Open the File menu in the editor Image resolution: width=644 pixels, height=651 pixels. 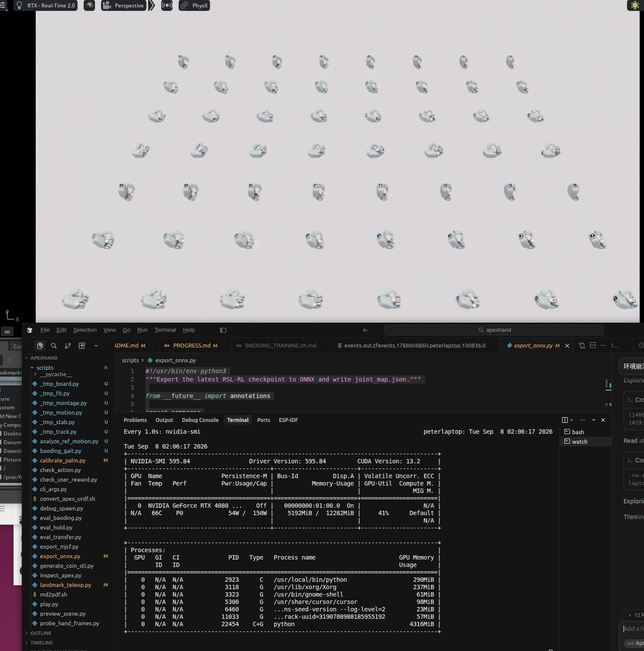pyautogui.click(x=45, y=330)
